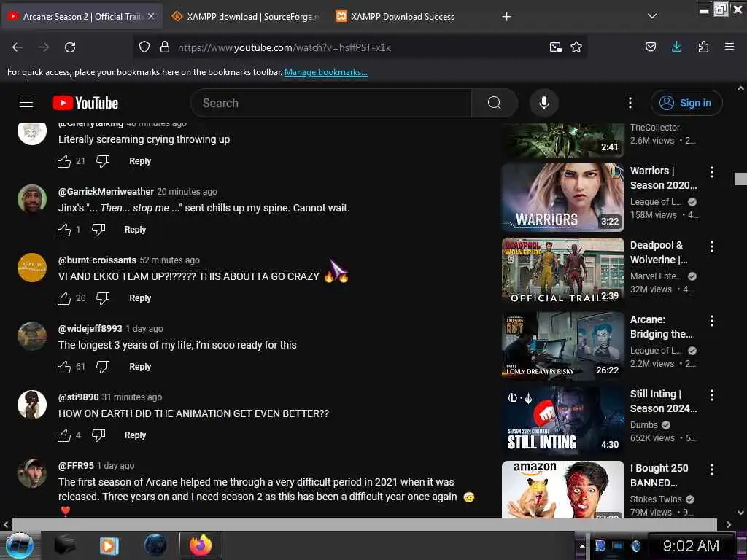Show site tracking protection shield
The height and width of the screenshot is (560, 747).
tap(144, 47)
